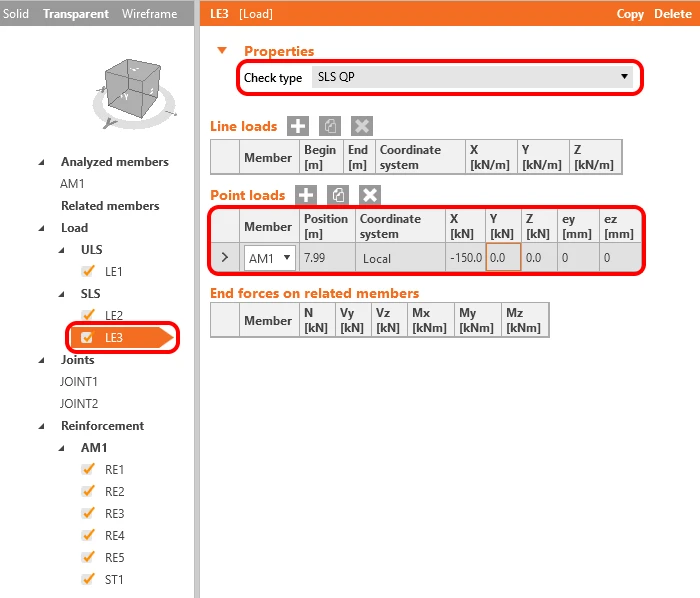Edit the point load X value -150.0

coord(465,257)
